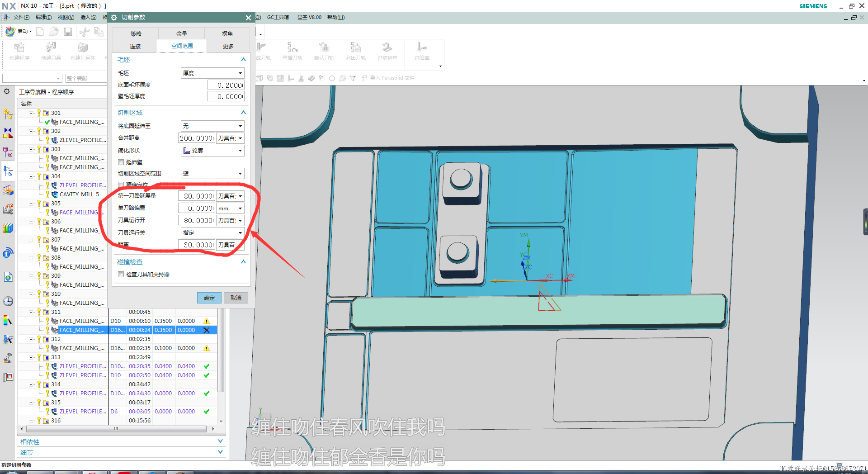The image size is (868, 474).
Task: Open the 编辑(E) menu
Action: tap(43, 17)
